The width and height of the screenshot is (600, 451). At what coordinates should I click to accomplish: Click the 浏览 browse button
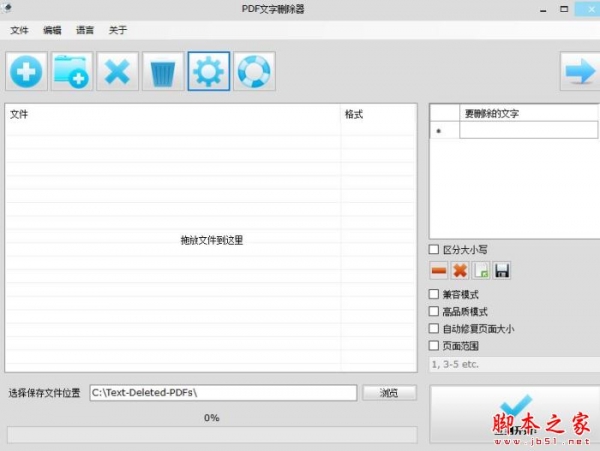[x=389, y=393]
